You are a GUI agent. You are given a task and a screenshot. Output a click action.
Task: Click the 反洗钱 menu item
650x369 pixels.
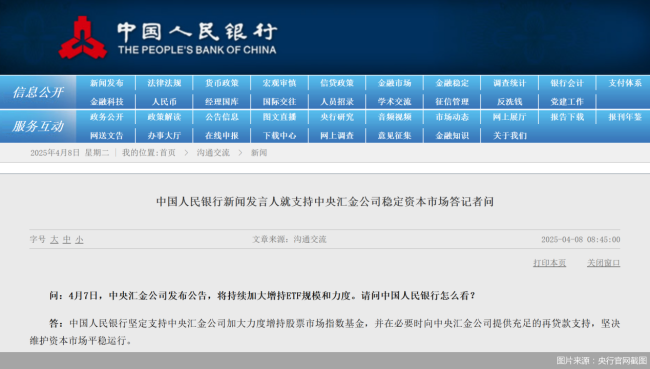coord(509,102)
